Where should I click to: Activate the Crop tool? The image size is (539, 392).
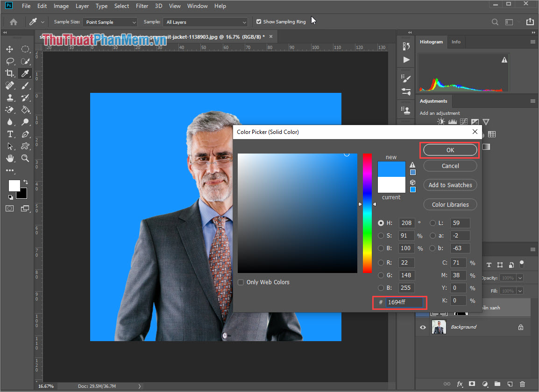pyautogui.click(x=10, y=73)
